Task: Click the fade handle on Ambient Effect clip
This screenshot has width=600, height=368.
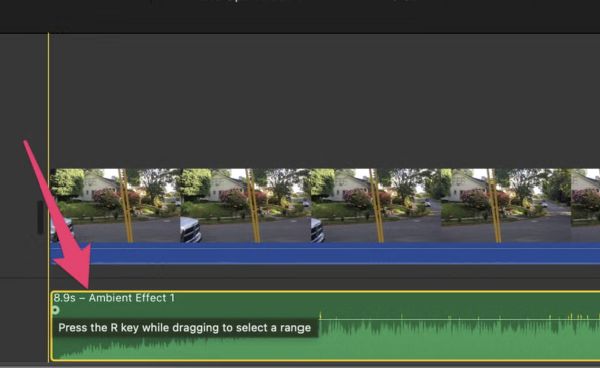Action: 55,310
